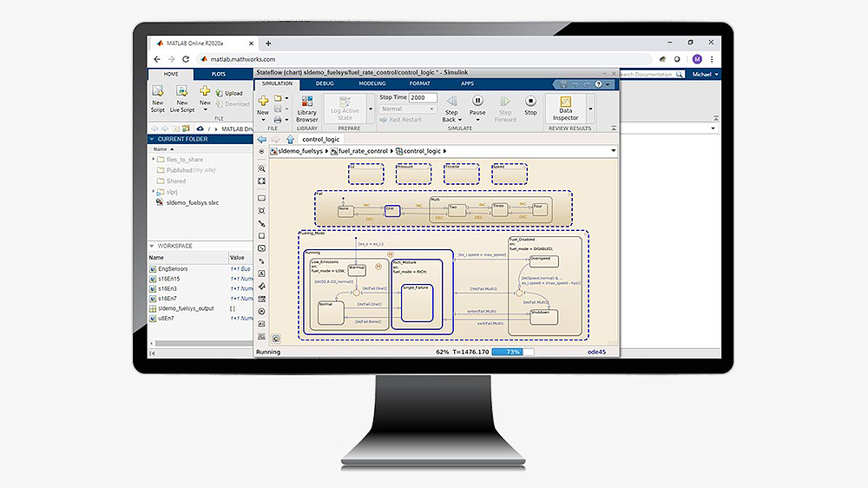Open the breadcrumb path dropdown arrow
This screenshot has width=868, height=488.
tap(613, 151)
